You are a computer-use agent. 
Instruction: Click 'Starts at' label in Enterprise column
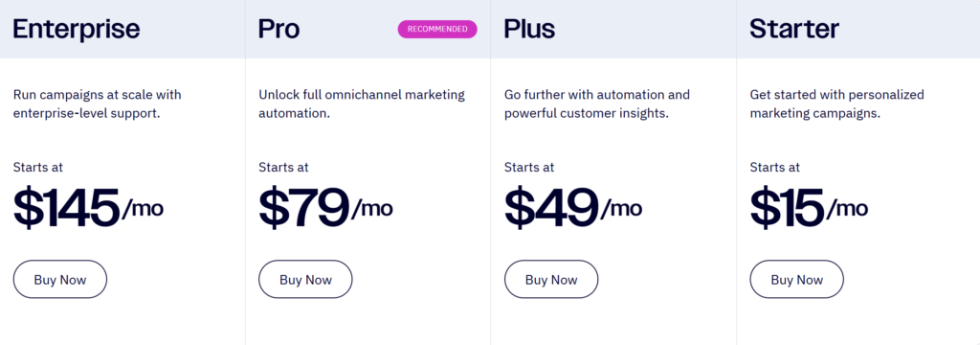click(x=38, y=167)
